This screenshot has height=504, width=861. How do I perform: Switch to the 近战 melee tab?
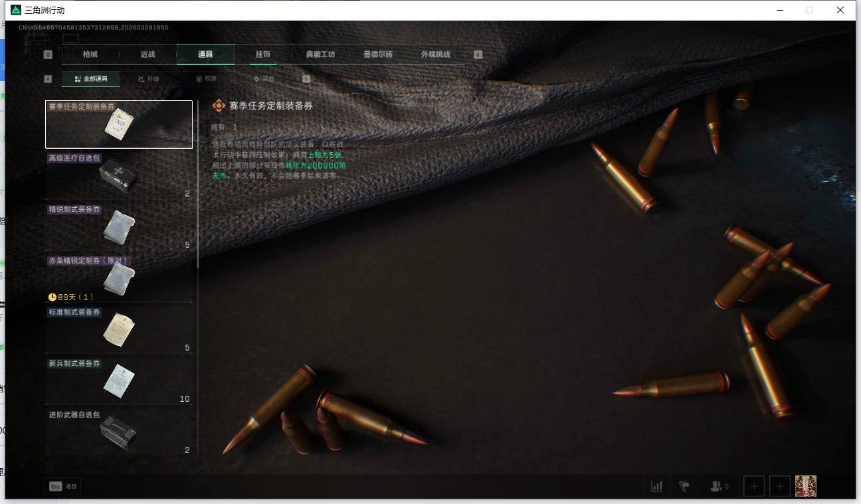[x=147, y=54]
